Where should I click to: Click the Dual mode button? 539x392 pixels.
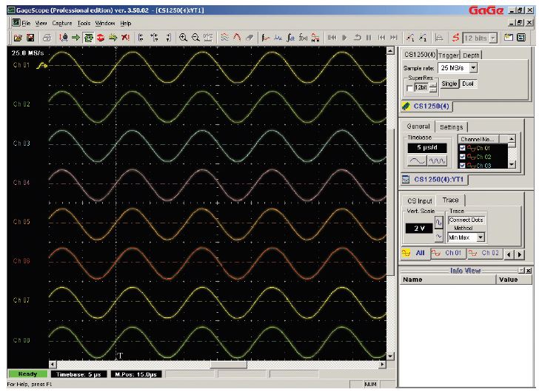click(468, 84)
